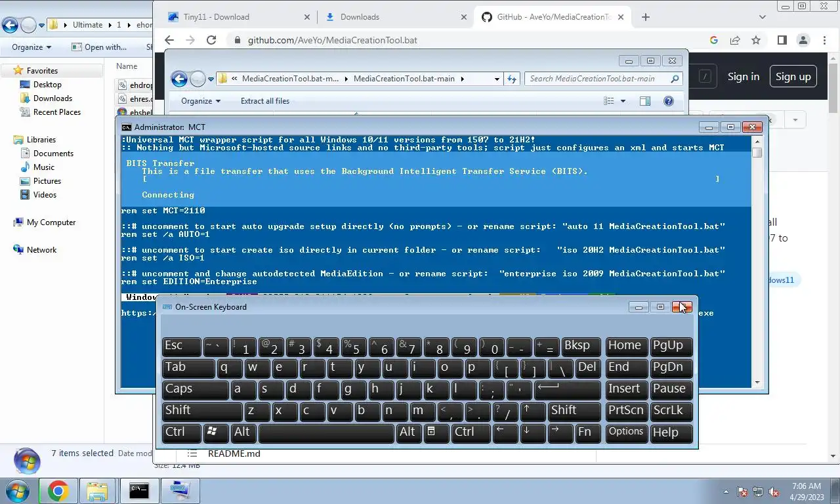840x504 pixels.
Task: Toggle the left Shift key on On-Screen Keyboard
Action: coord(202,410)
